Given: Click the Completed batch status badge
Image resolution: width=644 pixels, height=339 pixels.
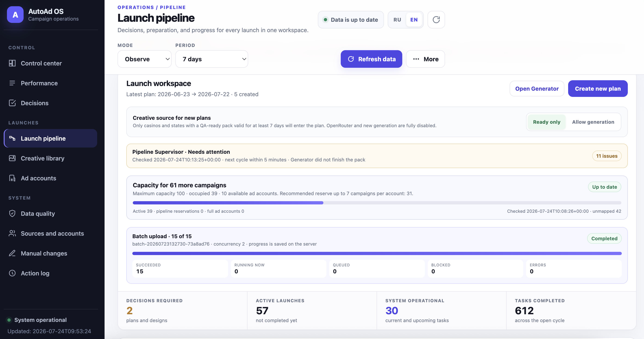Looking at the screenshot, I should [604, 238].
